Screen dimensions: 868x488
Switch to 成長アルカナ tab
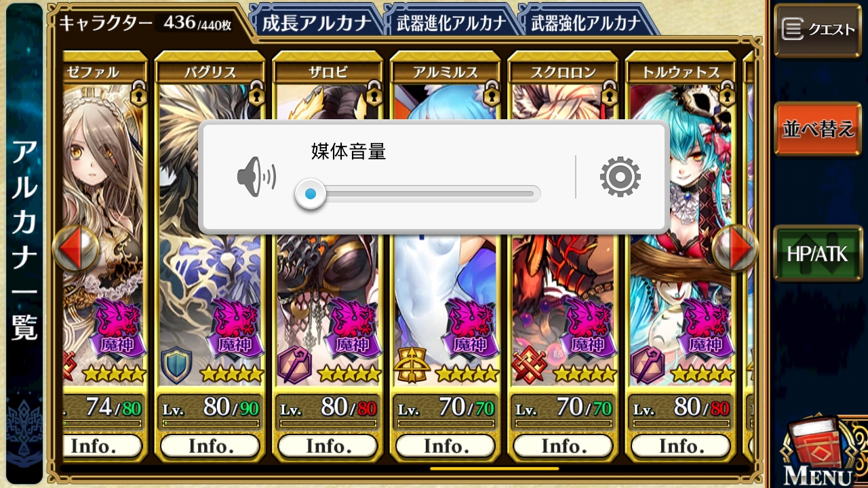[x=317, y=23]
